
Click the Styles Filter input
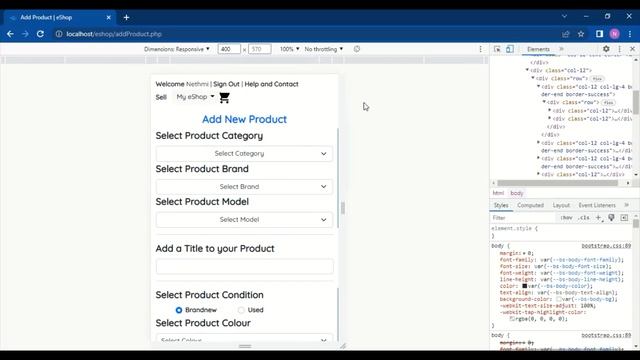point(522,218)
